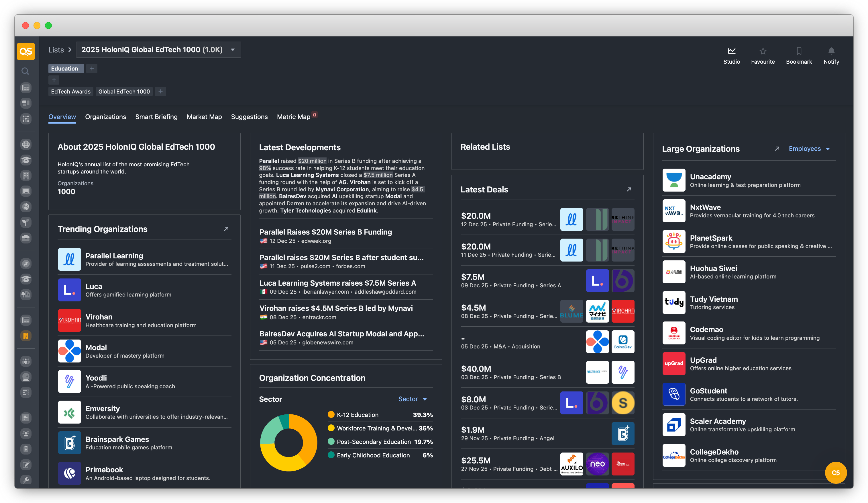This screenshot has height=503, width=868.
Task: Switch to the Organizations tab
Action: (x=105, y=117)
